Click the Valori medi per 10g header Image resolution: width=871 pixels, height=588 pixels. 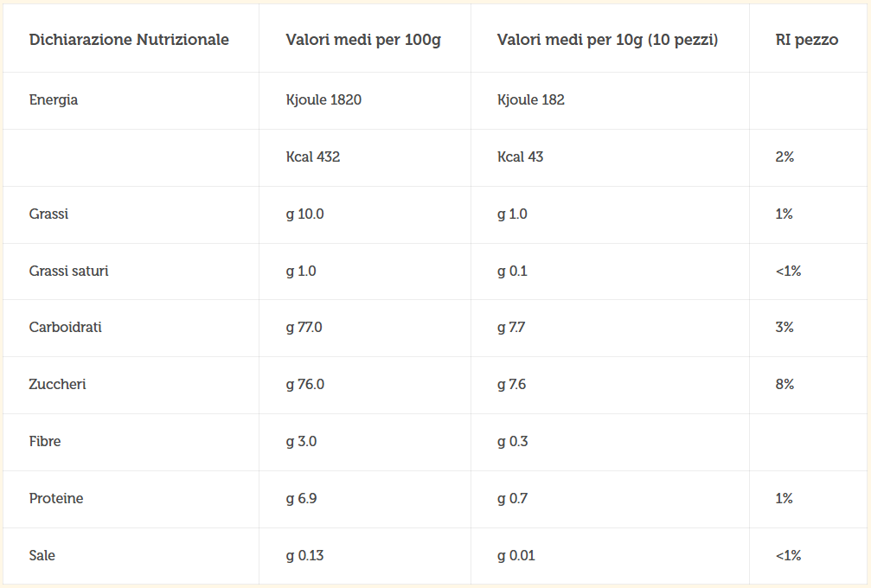pos(607,40)
